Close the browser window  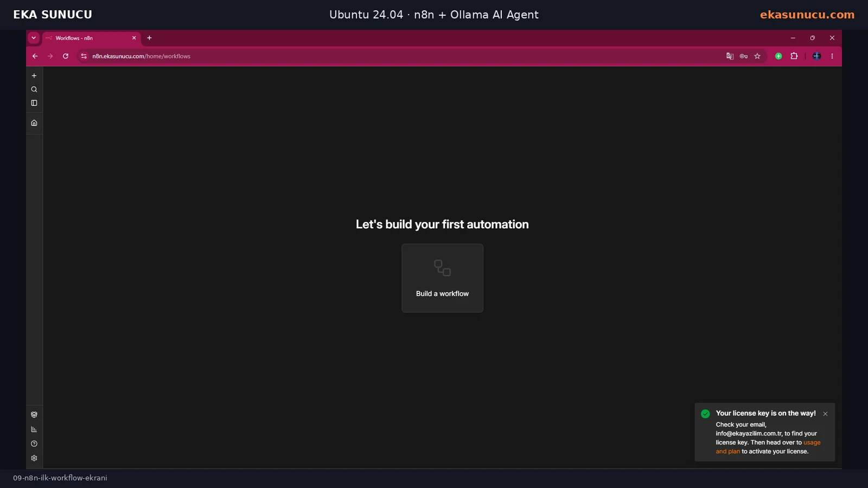click(x=832, y=38)
